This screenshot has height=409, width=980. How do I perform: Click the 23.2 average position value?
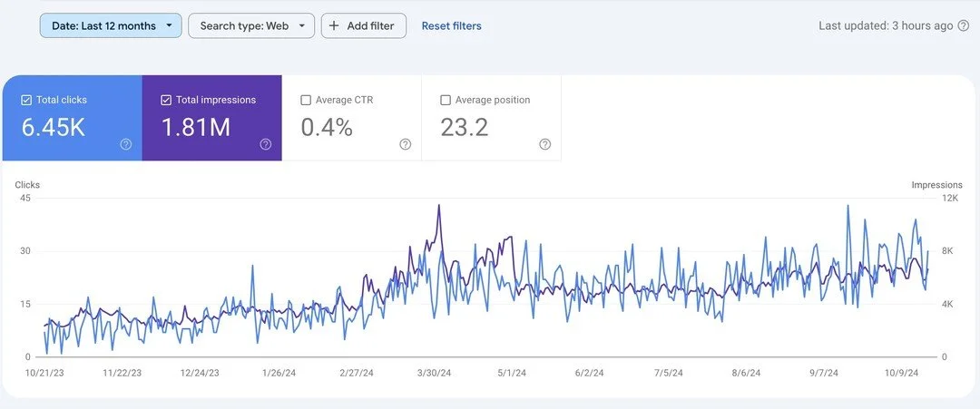pos(465,127)
